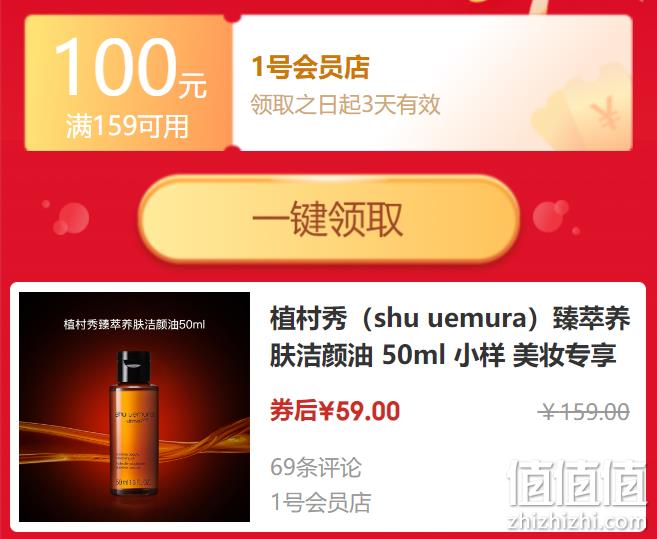Tap the 领取之日起3天有效 validity text
657x539 pixels.
point(345,104)
